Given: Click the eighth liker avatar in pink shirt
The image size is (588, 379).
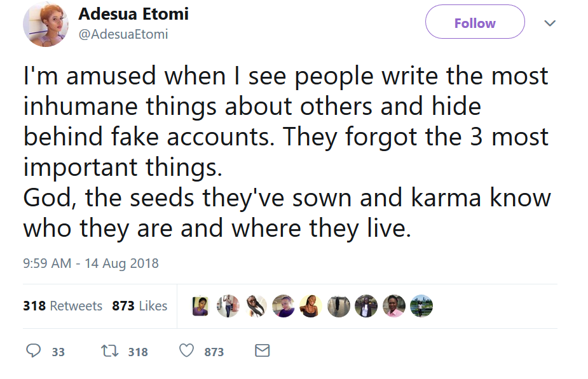Looking at the screenshot, I should (393, 306).
